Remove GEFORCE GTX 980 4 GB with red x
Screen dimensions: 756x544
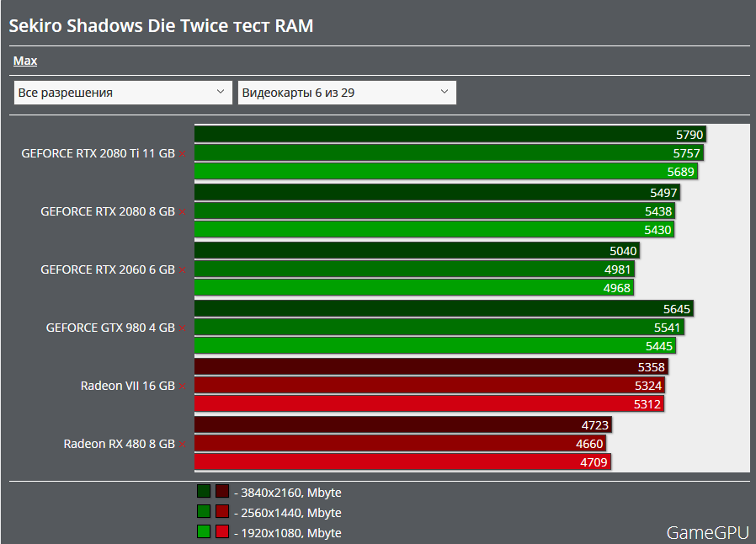coord(182,328)
